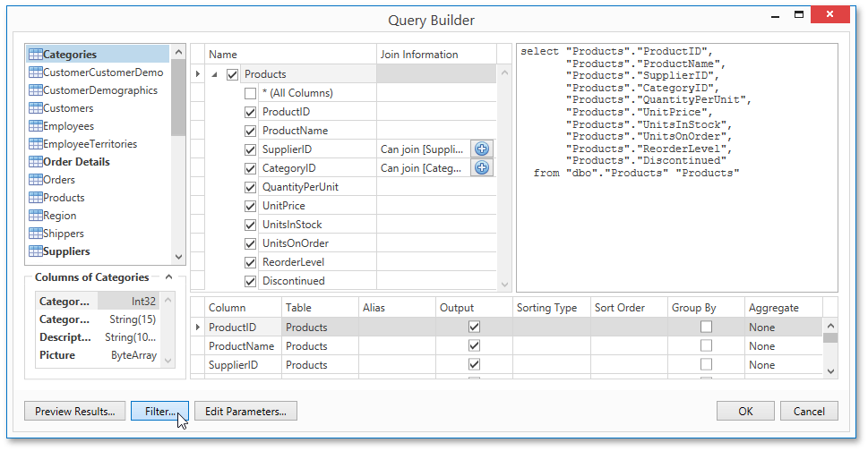The image size is (868, 451).
Task: Select the Shippers table entry
Action: (99, 234)
